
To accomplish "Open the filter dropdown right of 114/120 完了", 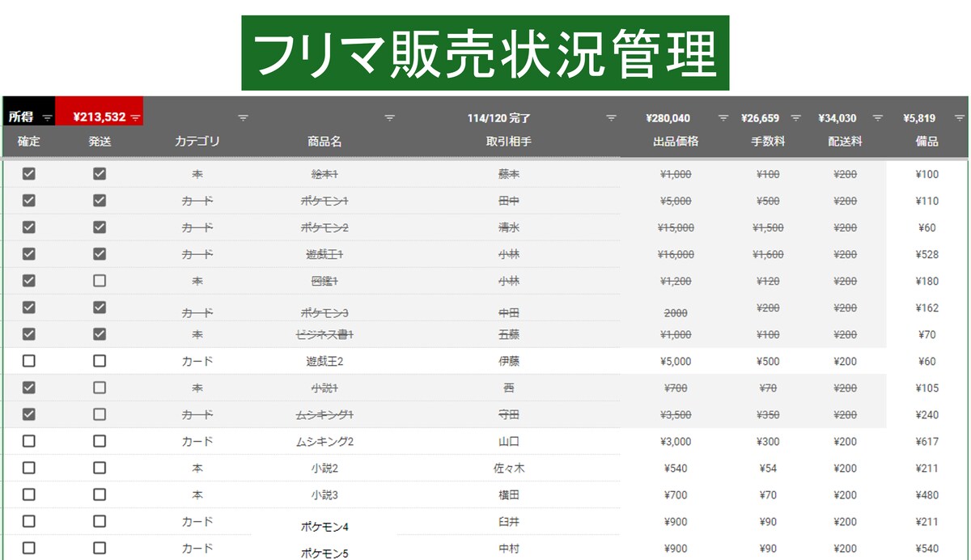I will [x=612, y=118].
